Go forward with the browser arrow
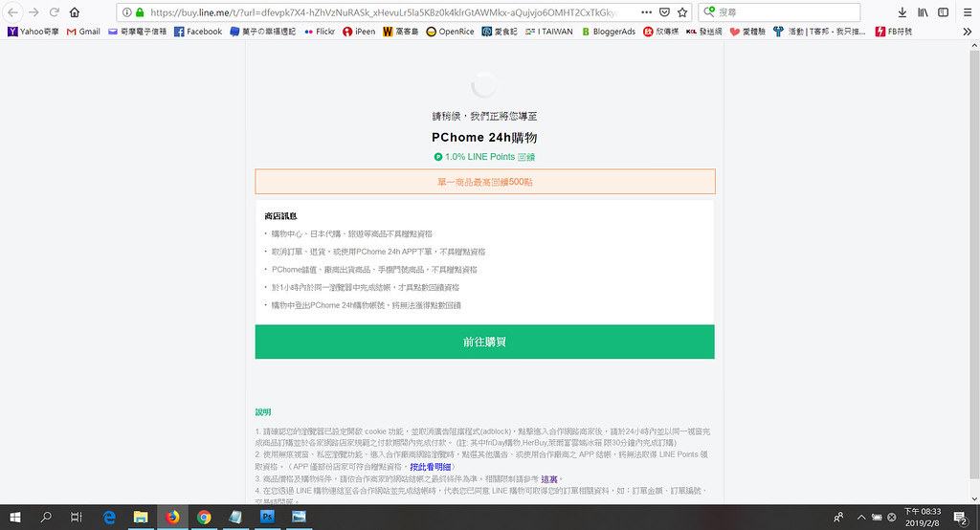Image resolution: width=980 pixels, height=530 pixels. point(33,12)
